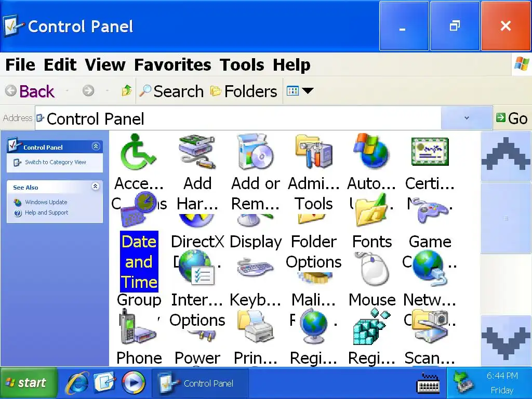Open the Add Hardware icon
This screenshot has width=532, height=399.
197,152
